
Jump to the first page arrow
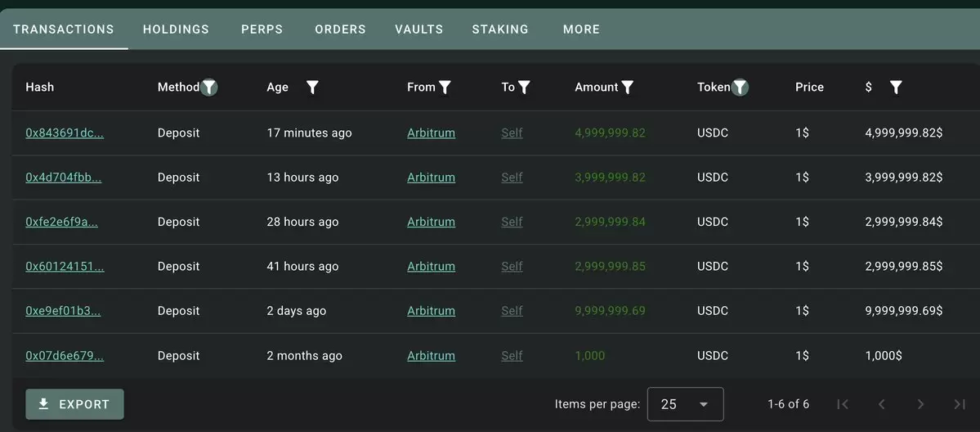click(843, 404)
